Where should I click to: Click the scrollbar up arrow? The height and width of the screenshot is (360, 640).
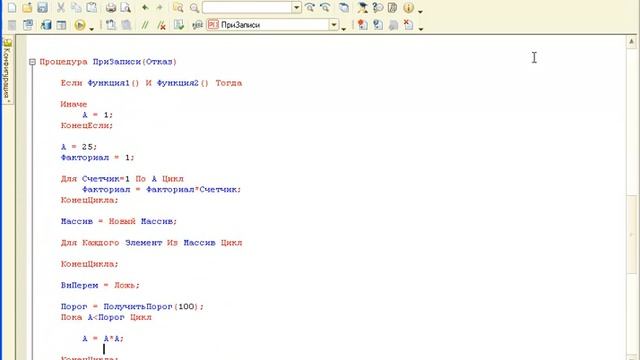pyautogui.click(x=631, y=41)
